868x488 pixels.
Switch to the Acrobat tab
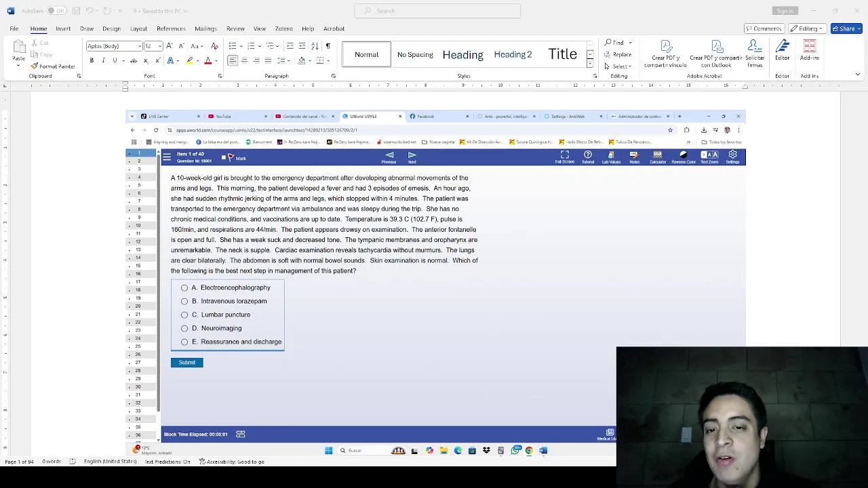click(334, 28)
